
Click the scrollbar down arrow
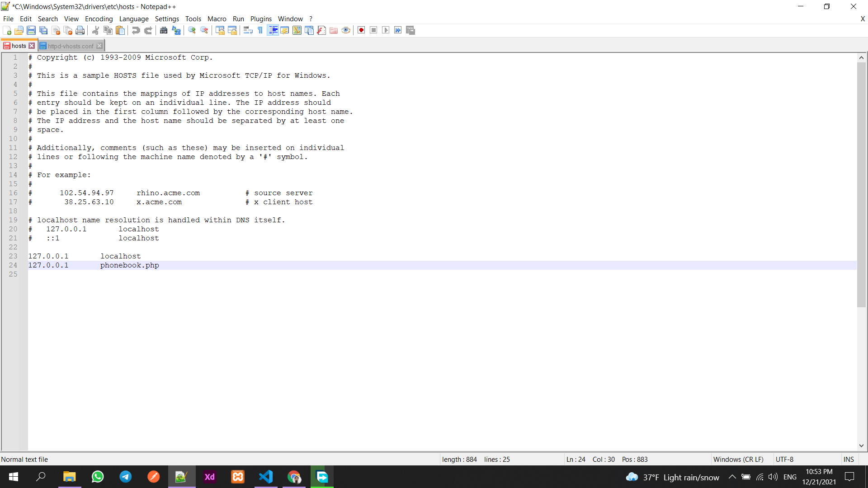point(861,446)
